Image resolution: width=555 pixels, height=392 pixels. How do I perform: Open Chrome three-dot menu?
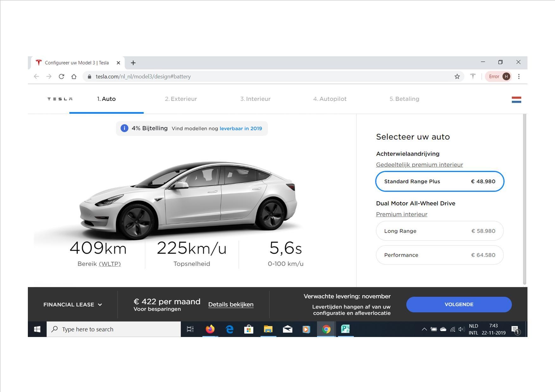pyautogui.click(x=519, y=77)
